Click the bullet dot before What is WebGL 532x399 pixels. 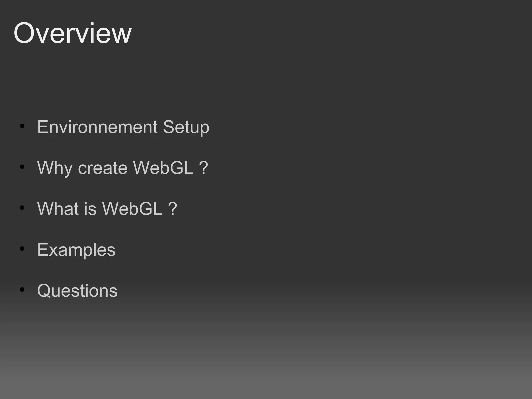coord(22,208)
